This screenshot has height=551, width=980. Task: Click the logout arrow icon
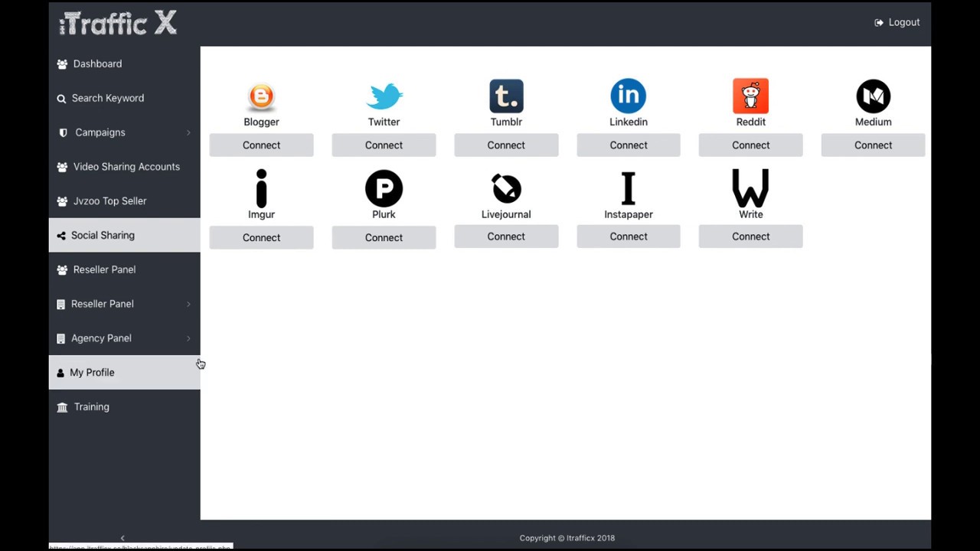coord(879,22)
